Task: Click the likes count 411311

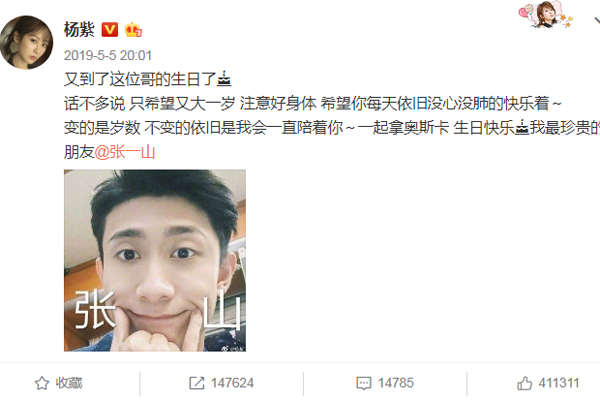Action: pos(559,383)
